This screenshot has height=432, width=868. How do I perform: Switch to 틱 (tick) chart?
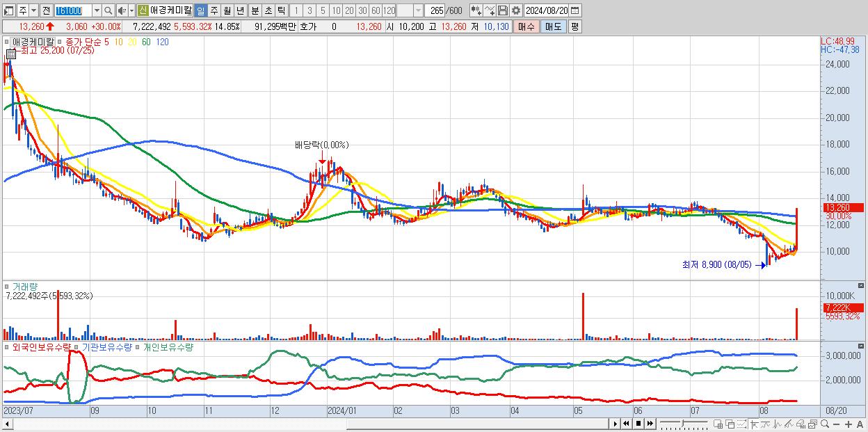point(281,10)
